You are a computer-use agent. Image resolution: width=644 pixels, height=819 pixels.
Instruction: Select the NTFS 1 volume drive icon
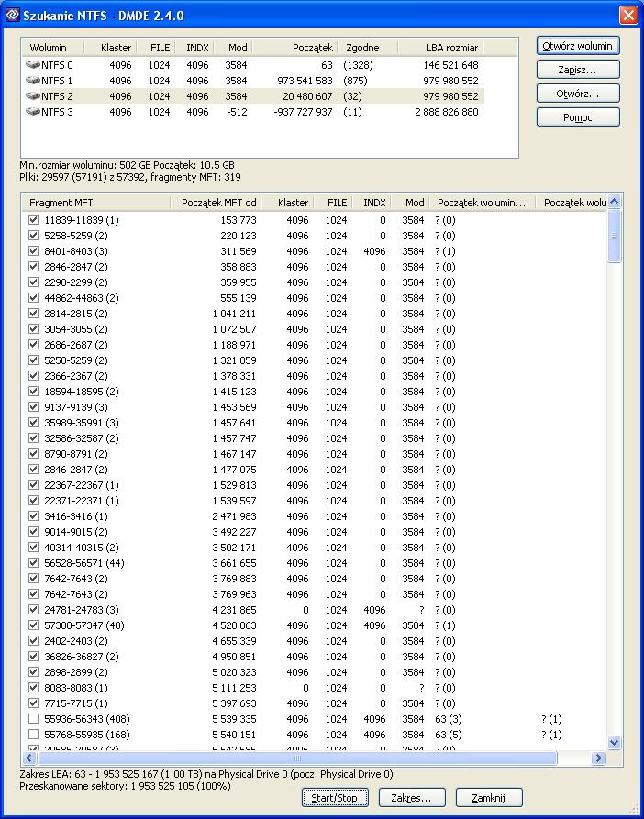[x=33, y=81]
